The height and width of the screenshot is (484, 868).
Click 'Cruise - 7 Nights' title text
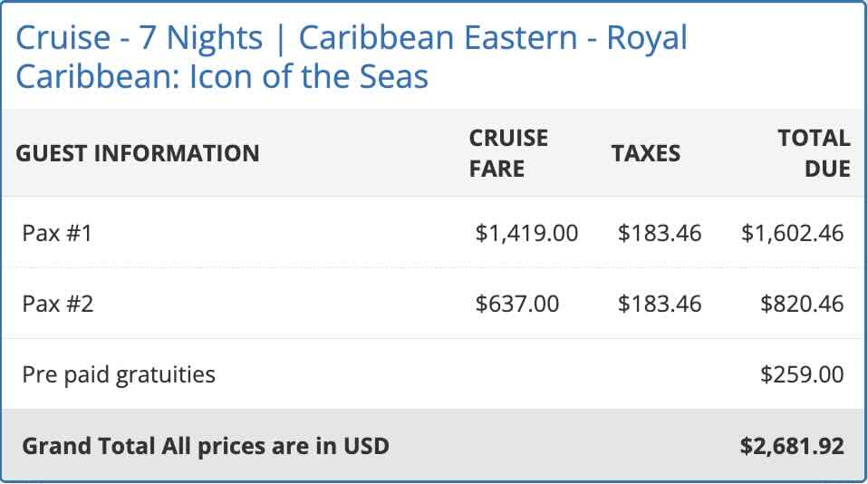coord(140,38)
